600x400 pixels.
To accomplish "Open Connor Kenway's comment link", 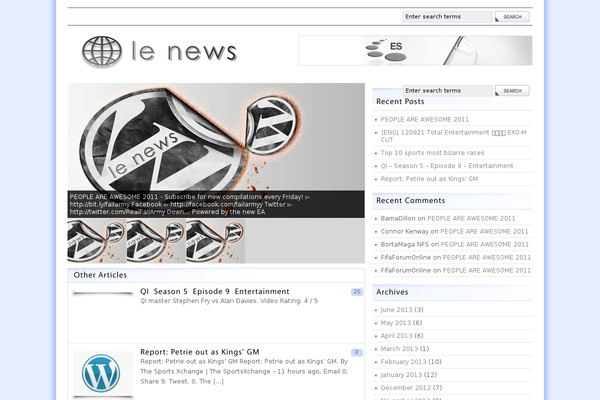I will click(x=484, y=232).
